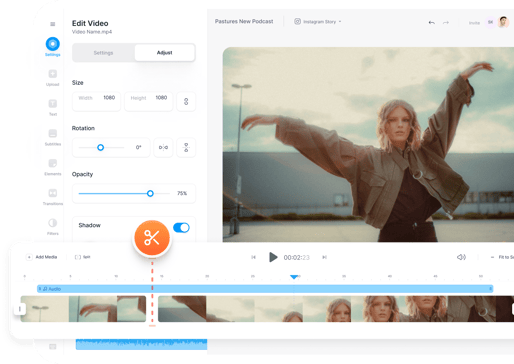Screen dimensions: 514x364
Task: Click the redo arrow
Action: coord(446,23)
